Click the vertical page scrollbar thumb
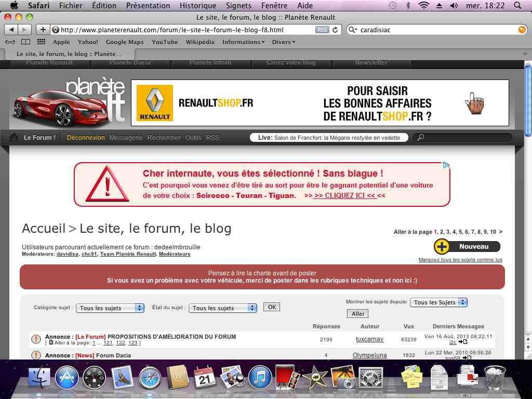The height and width of the screenshot is (399, 532). 528,101
